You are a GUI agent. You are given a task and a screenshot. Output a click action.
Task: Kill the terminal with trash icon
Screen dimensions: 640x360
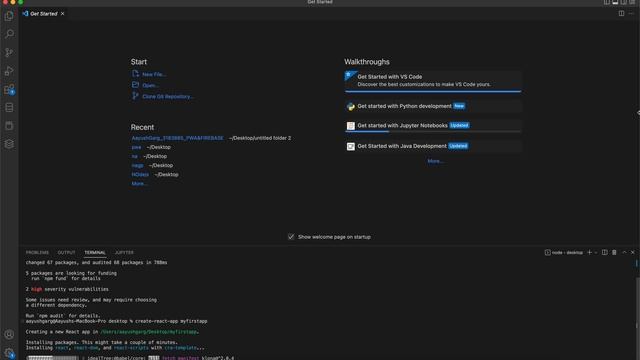point(614,253)
